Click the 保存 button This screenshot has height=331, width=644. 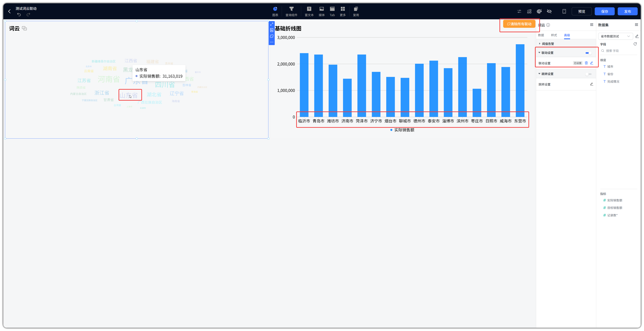605,11
